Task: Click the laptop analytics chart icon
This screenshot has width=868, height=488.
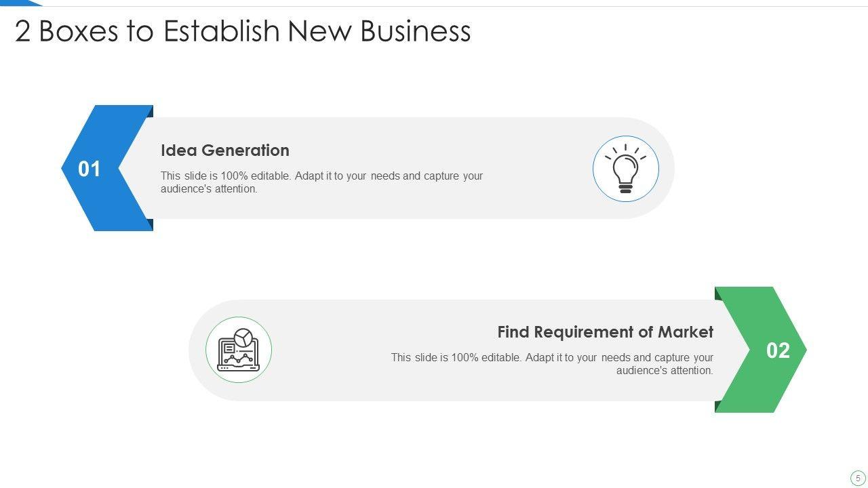Action: (x=238, y=351)
